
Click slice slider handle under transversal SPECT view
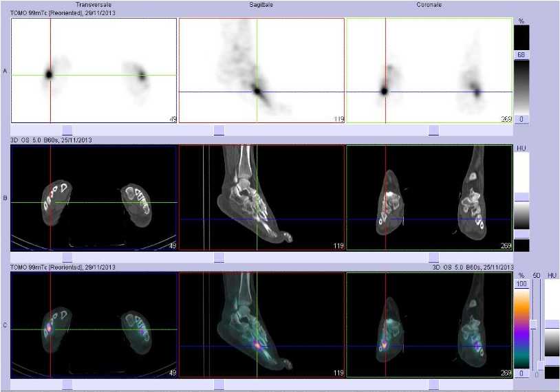click(67, 130)
